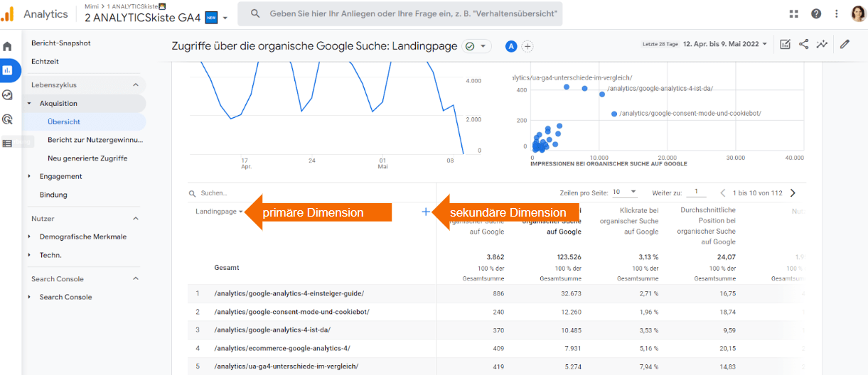Open the green check report status dropdown

(x=476, y=46)
